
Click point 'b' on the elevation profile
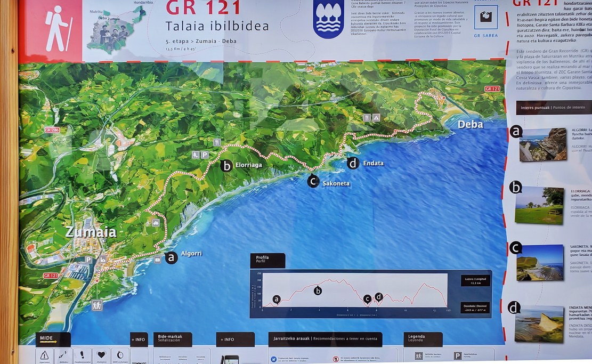tap(318, 291)
